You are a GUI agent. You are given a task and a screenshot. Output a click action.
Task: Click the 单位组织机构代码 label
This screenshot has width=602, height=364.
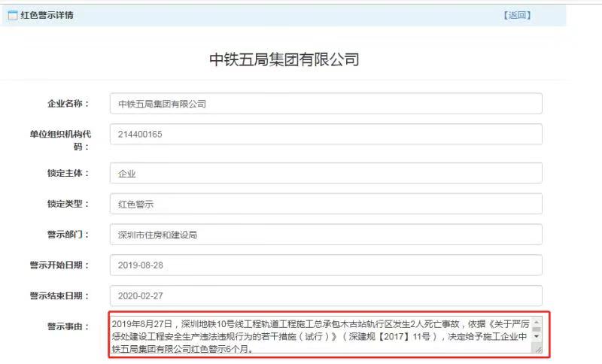click(x=60, y=140)
